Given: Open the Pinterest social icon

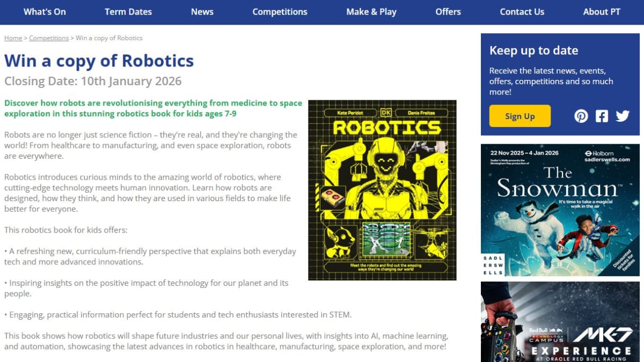Looking at the screenshot, I should (x=581, y=116).
